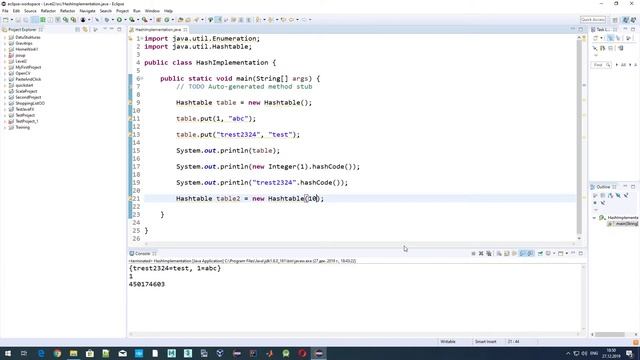This screenshot has height=360, width=640.
Task: Fold the imports at line 1
Action: pyautogui.click(x=142, y=38)
